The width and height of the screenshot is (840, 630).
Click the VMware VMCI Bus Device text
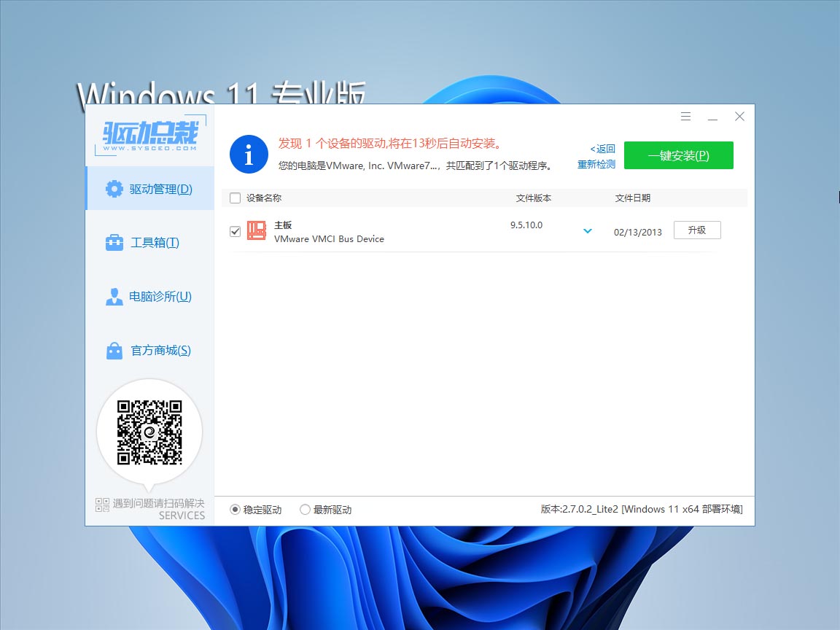tap(329, 239)
